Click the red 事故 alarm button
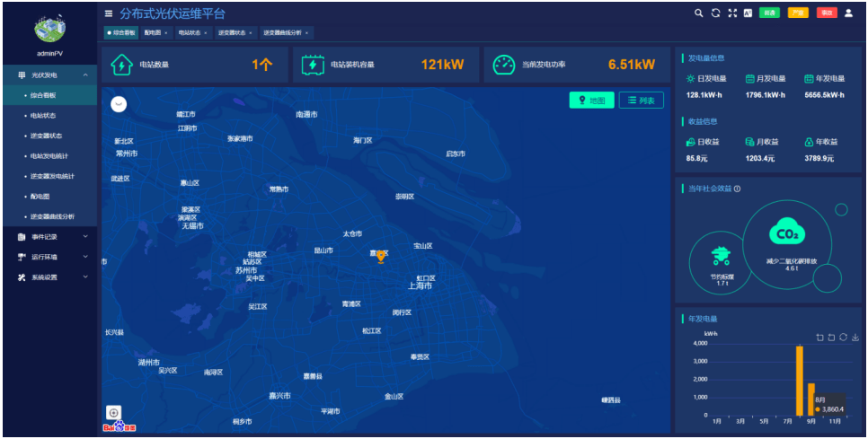Viewport: 868px width, 439px height. pyautogui.click(x=827, y=13)
